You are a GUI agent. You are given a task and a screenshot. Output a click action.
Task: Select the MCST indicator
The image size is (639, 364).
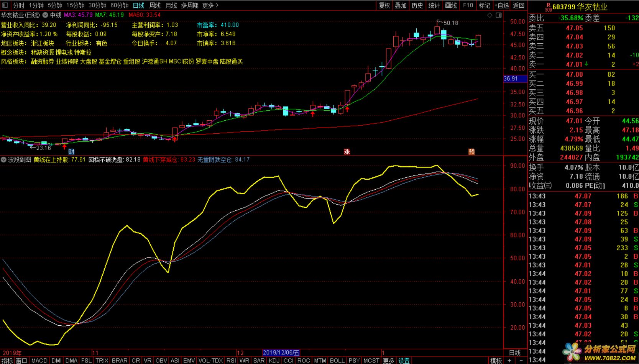click(371, 361)
